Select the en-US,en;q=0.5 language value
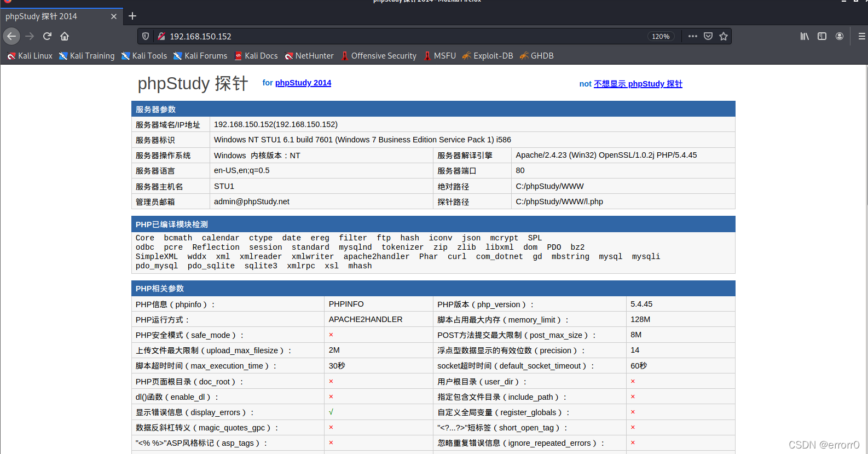 click(x=241, y=170)
